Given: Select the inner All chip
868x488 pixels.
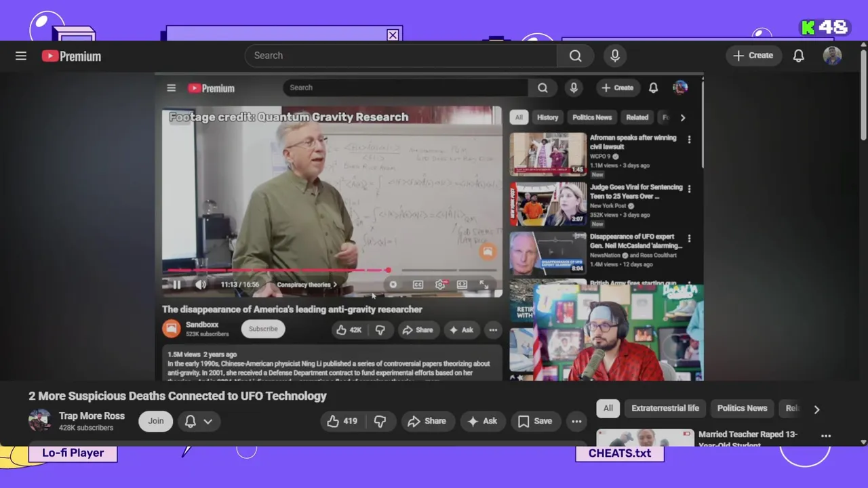Looking at the screenshot, I should pyautogui.click(x=519, y=117).
